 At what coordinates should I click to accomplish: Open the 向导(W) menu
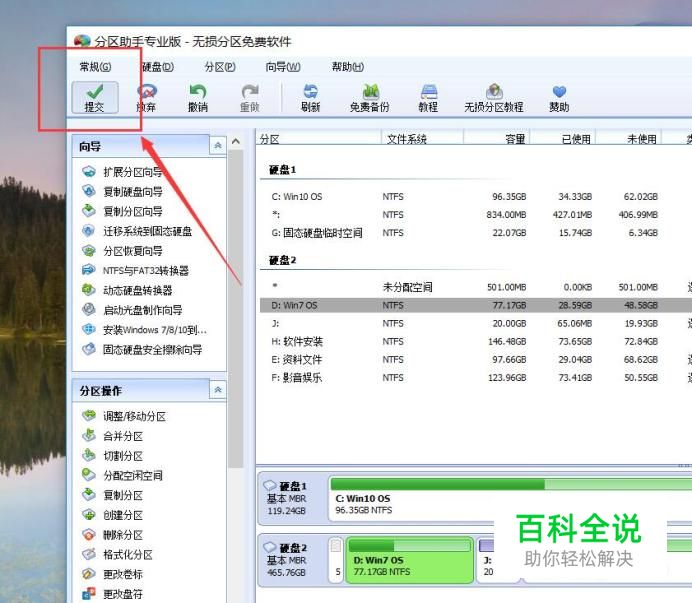(x=283, y=67)
